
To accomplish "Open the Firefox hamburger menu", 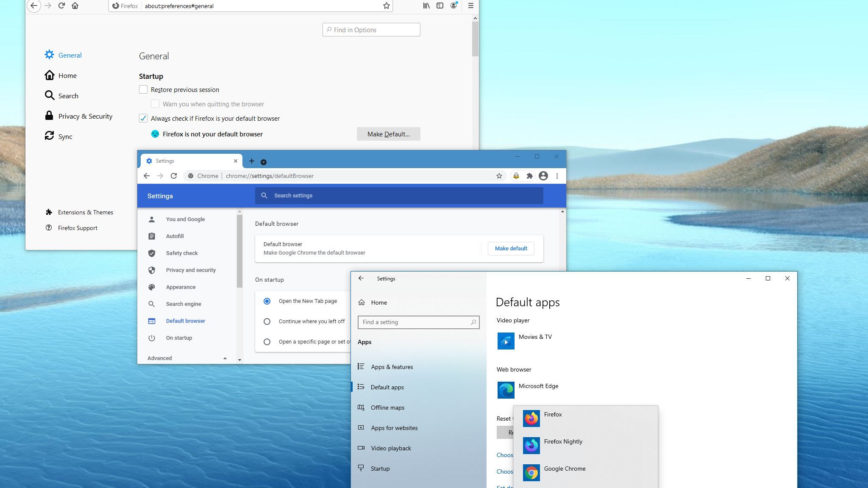I will click(470, 6).
